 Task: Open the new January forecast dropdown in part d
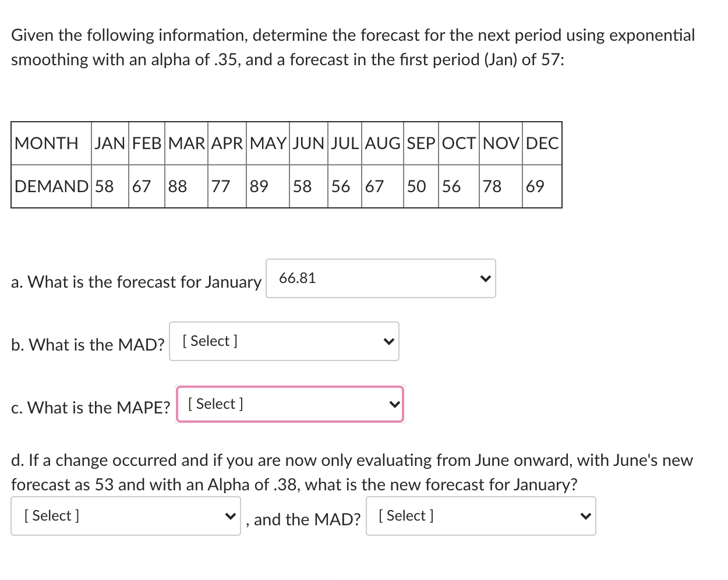tap(126, 515)
